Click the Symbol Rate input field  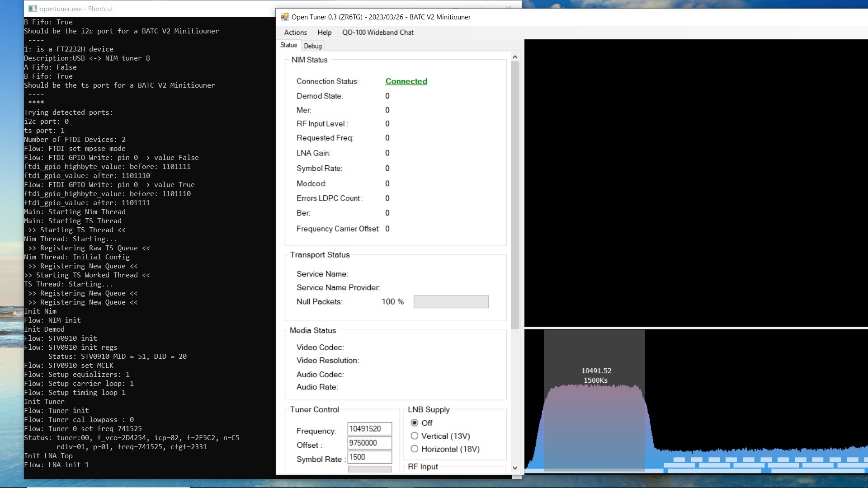[369, 457]
